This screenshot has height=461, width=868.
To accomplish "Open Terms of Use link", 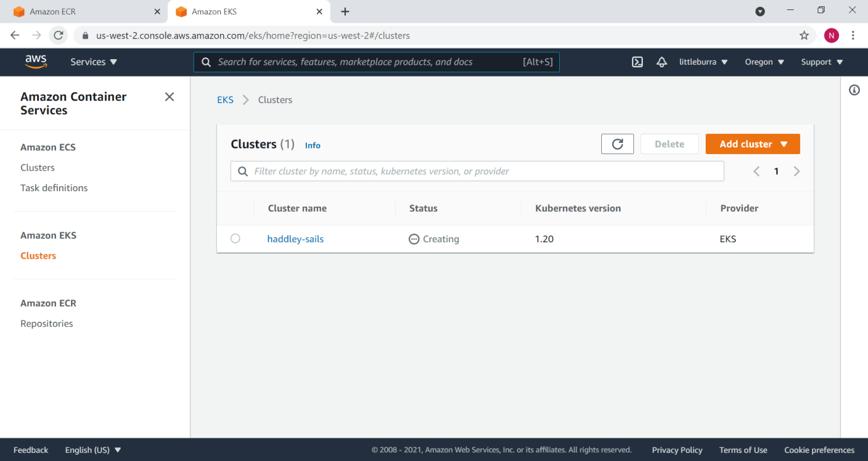I will [x=743, y=450].
